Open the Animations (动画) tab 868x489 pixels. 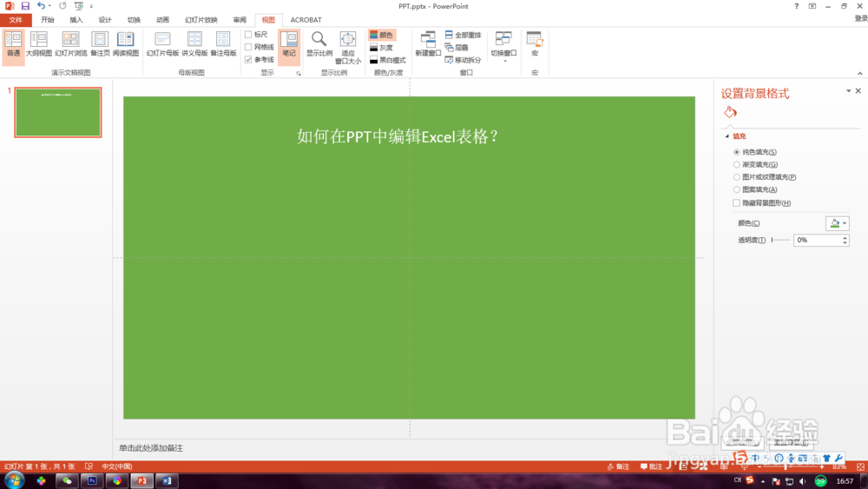pos(163,20)
